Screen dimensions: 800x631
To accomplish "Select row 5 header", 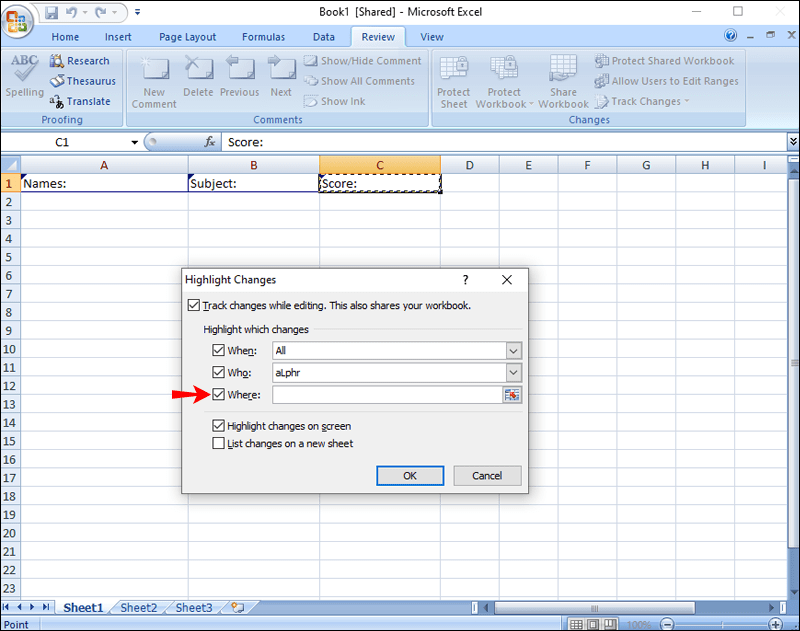I will pyautogui.click(x=9, y=257).
